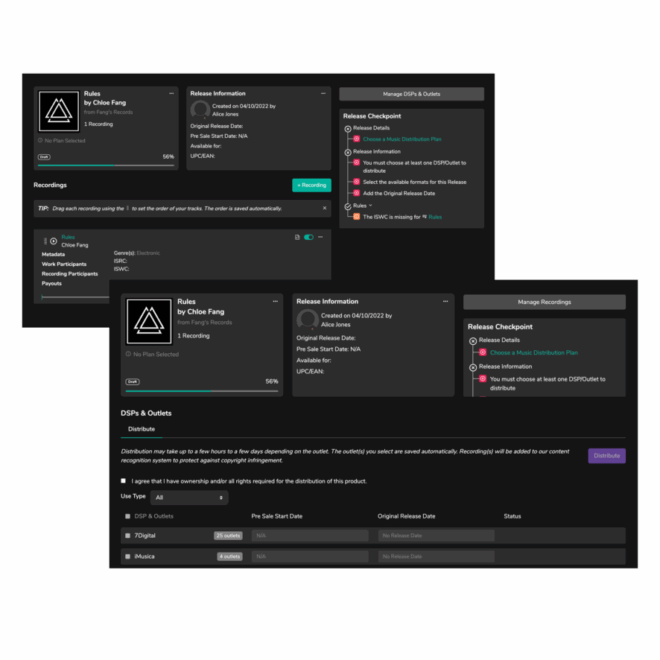Switch to the Distribute tab

141,429
